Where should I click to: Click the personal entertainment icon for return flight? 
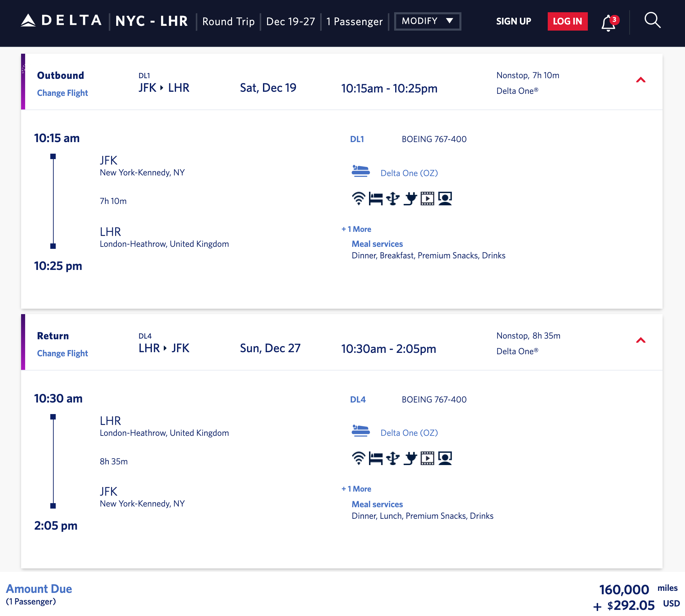tap(445, 458)
